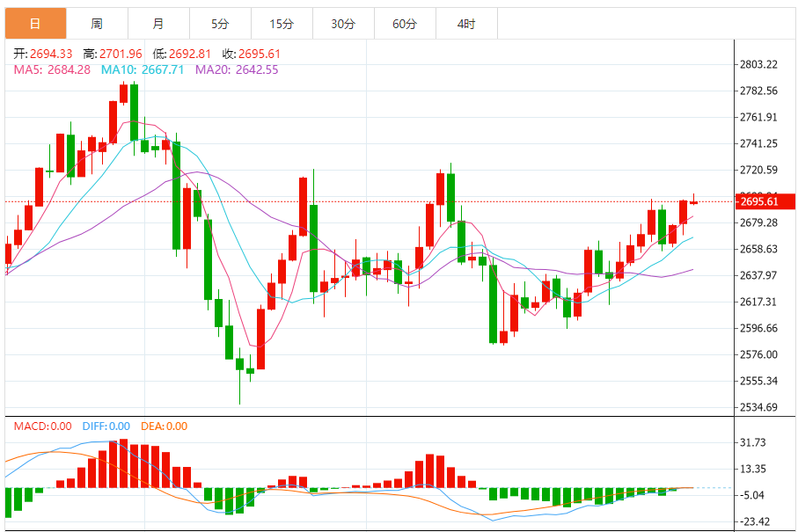This screenshot has width=798, height=532.
Task: Click the high price 2701.96
Action: click(121, 54)
